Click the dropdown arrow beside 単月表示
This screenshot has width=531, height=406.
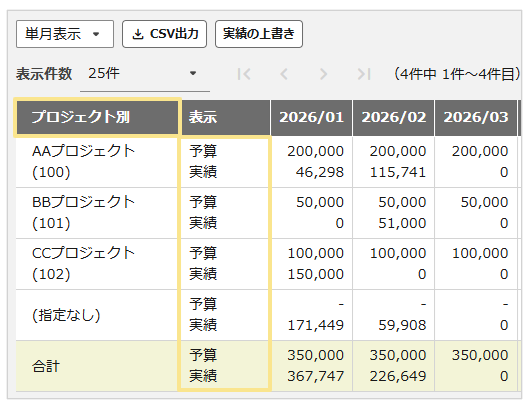[x=96, y=34]
